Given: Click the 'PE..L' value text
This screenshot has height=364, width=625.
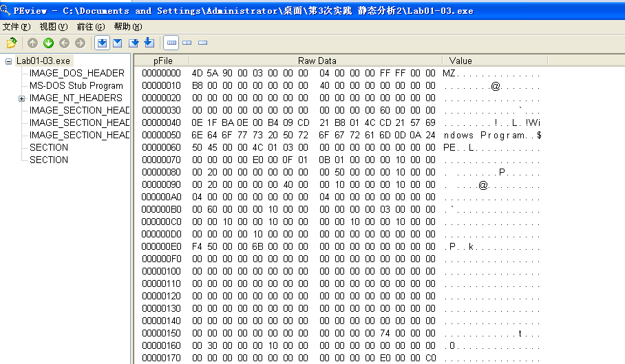Looking at the screenshot, I should pos(458,147).
